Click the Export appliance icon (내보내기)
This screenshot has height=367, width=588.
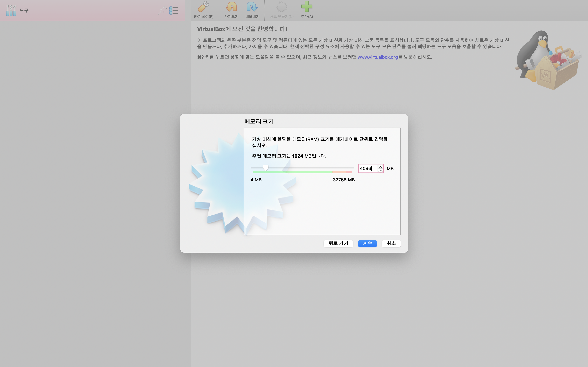252,7
